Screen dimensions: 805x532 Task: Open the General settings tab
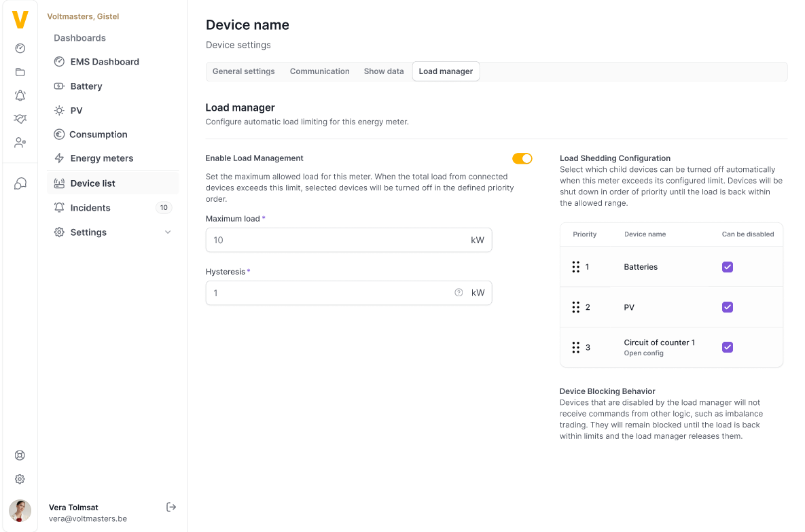(243, 71)
